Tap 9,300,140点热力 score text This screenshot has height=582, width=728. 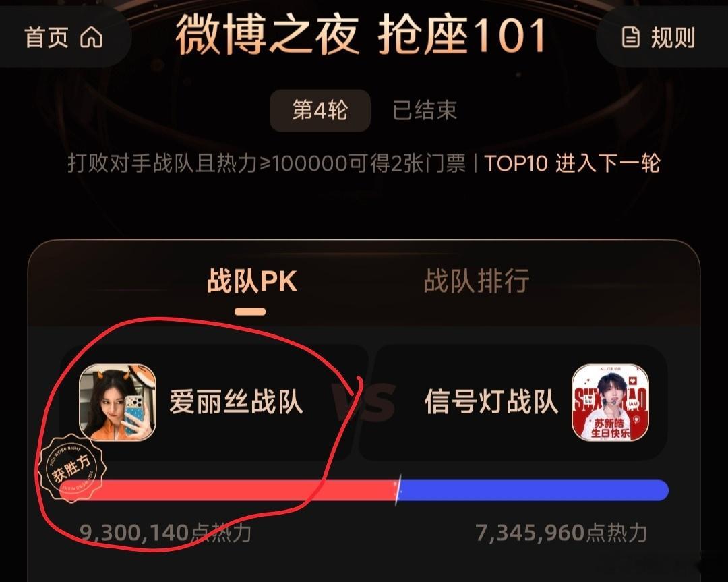coord(166,533)
